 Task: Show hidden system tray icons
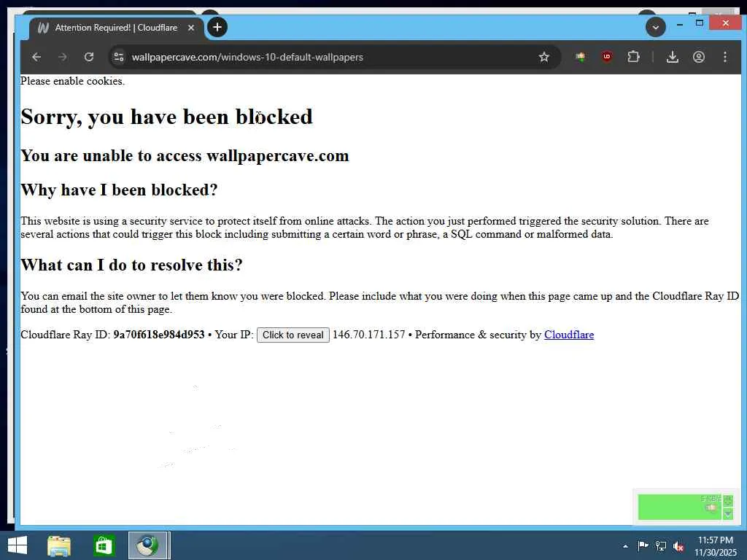(x=625, y=547)
